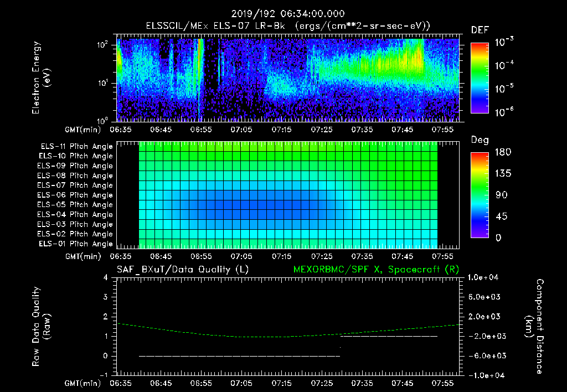This screenshot has height=392, width=567.
Task: Click the 1.0e+04 distance tick label
Action: tap(483, 277)
